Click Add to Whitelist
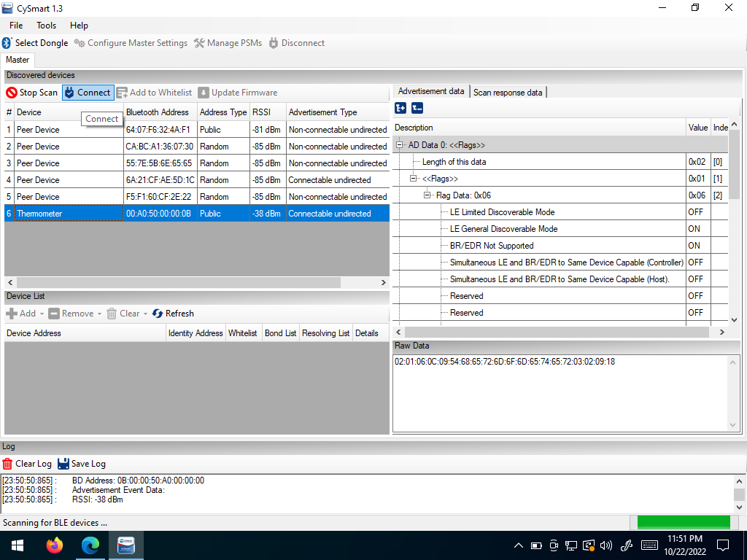Screen dimensions: 747x560 click(155, 93)
